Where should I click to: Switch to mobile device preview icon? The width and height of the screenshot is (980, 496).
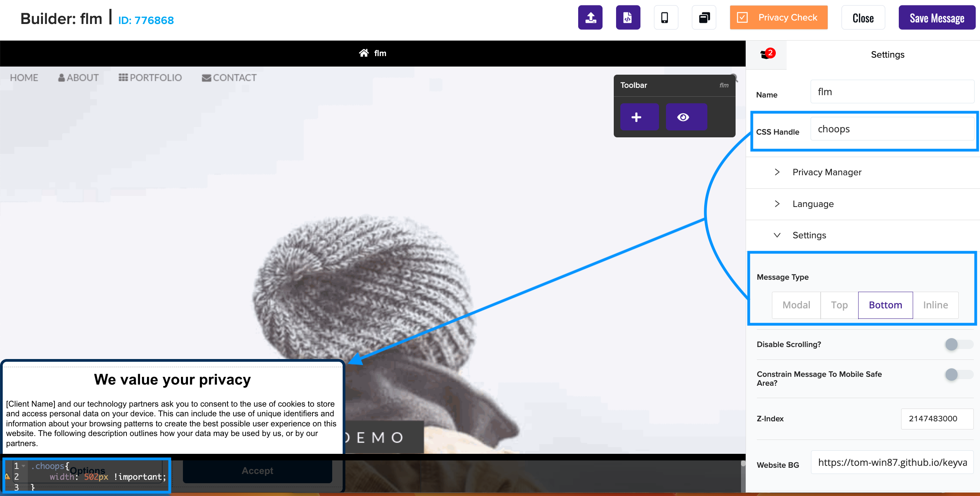point(666,18)
